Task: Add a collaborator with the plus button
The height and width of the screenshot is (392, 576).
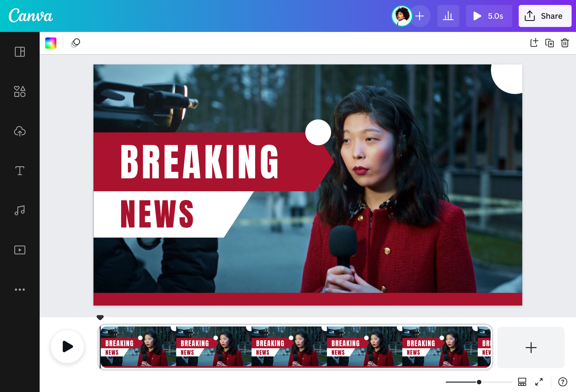Action: 420,16
